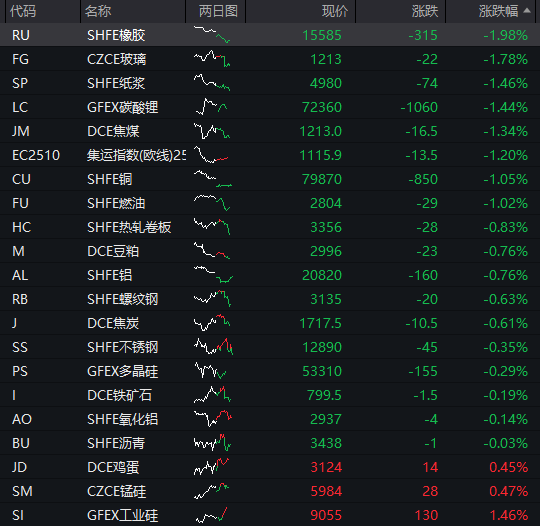
Task: Sort the table by 代码 column header
Action: point(23,11)
